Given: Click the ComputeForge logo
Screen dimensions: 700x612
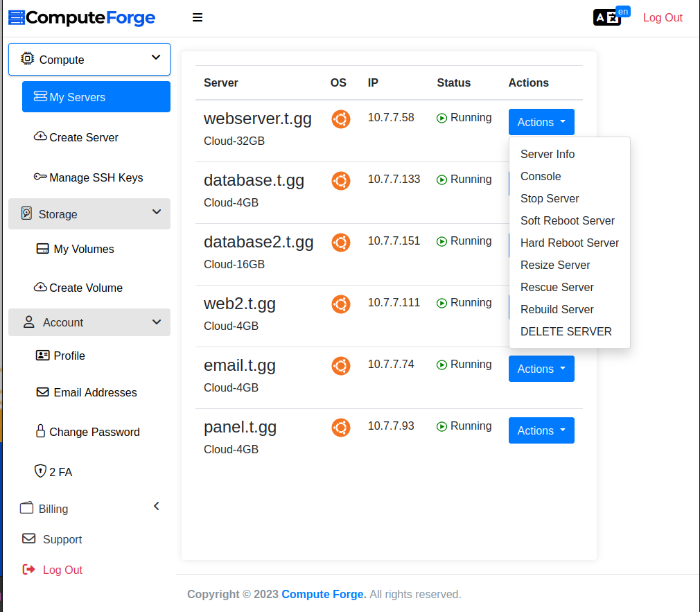Looking at the screenshot, I should coord(82,18).
